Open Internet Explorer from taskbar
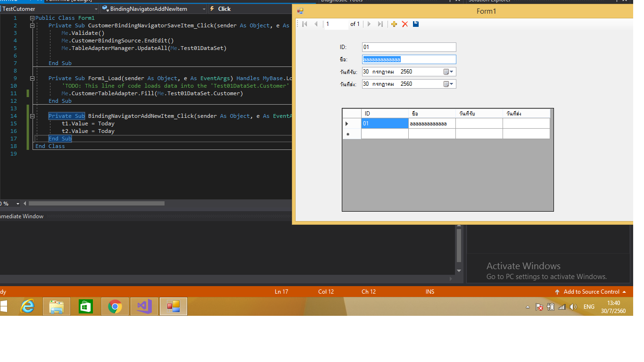This screenshot has width=644, height=362. [x=28, y=307]
